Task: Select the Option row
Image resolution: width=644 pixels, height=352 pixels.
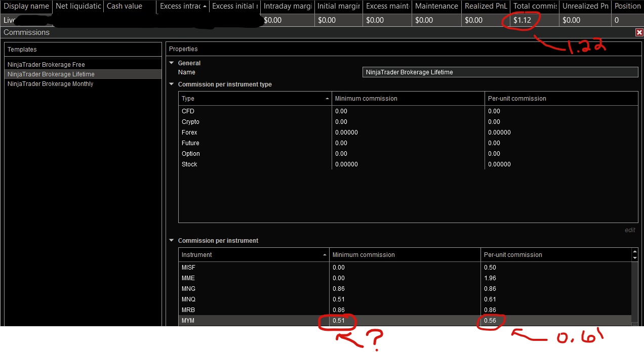Action: (x=408, y=154)
